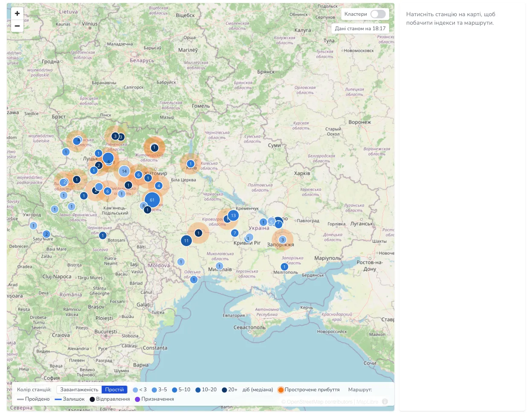Click the Пройдено route legend line

20,399
